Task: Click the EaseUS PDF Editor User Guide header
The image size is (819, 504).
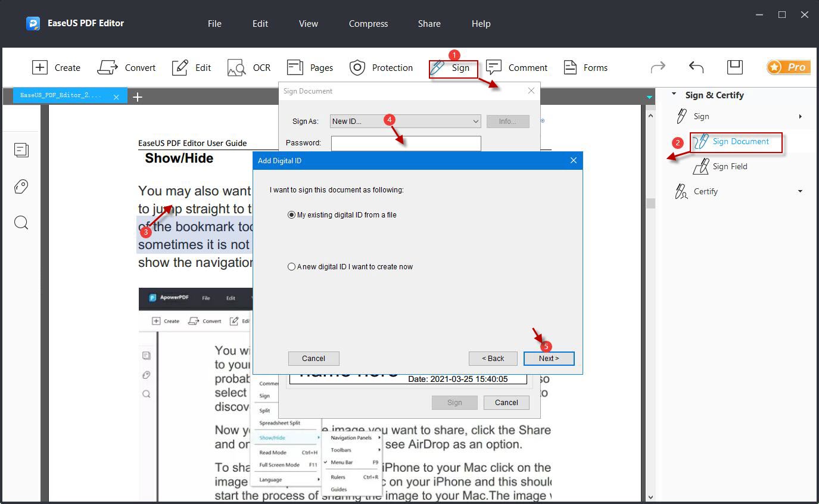Action: pos(192,143)
